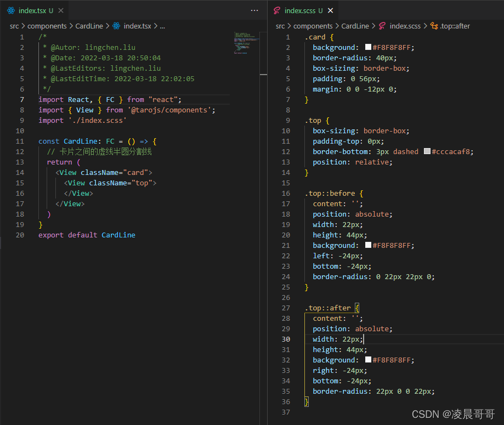Screen dimensions: 504x425
Task: Click '@Autor: lingchen.liu' comment line
Action: tap(89, 48)
